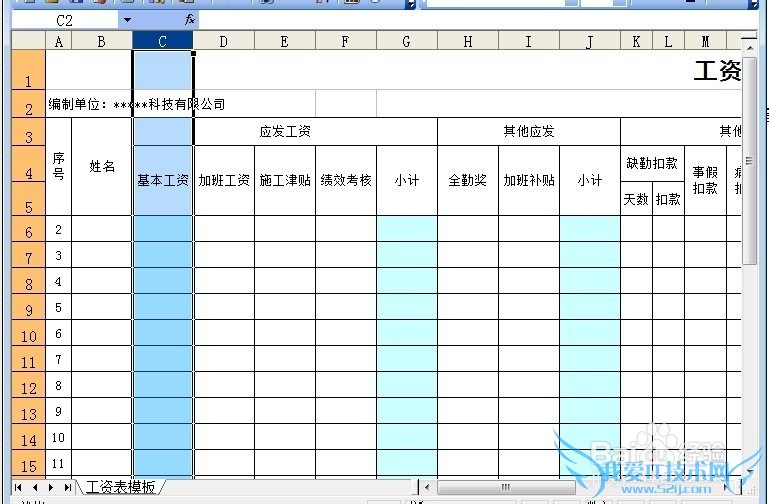Select column H by its header
Viewport: 769px width, 504px height.
coord(468,42)
